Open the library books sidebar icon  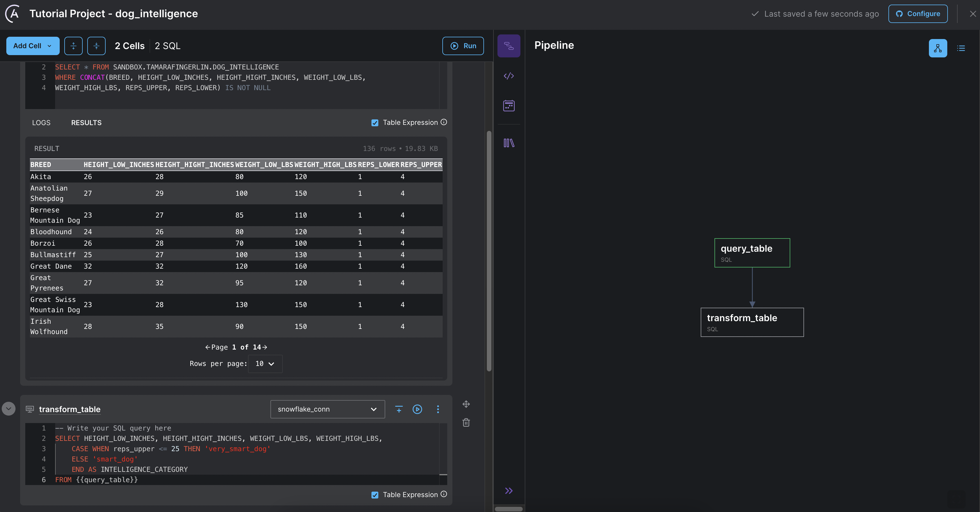[509, 143]
